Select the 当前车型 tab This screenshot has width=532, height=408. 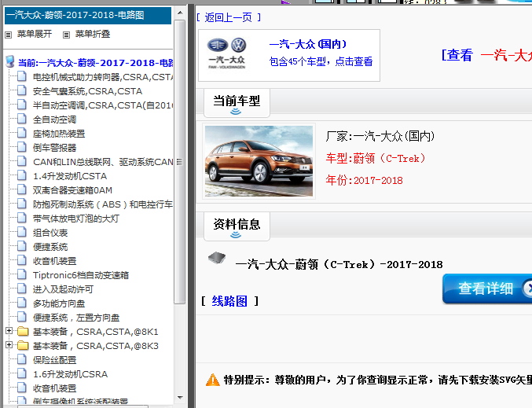point(237,103)
